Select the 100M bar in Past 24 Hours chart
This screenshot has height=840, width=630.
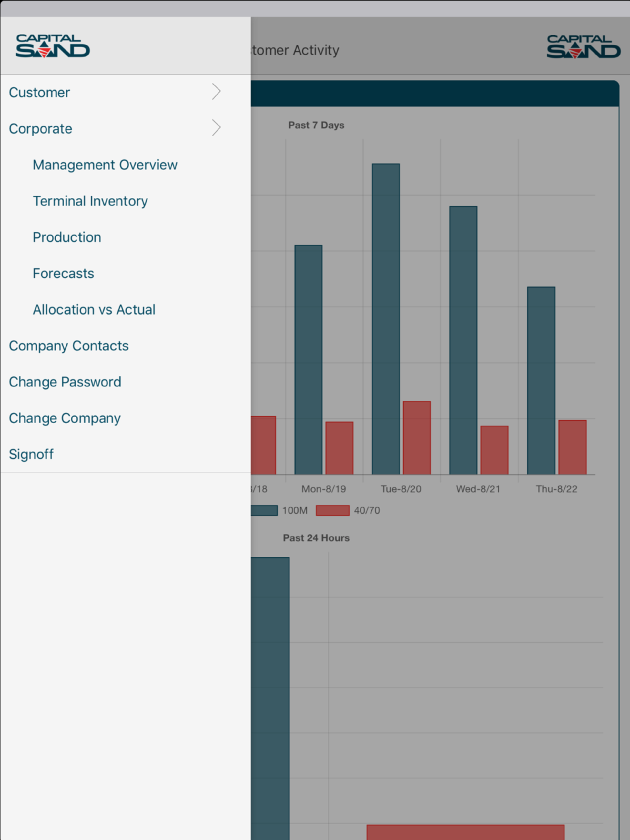(x=270, y=699)
